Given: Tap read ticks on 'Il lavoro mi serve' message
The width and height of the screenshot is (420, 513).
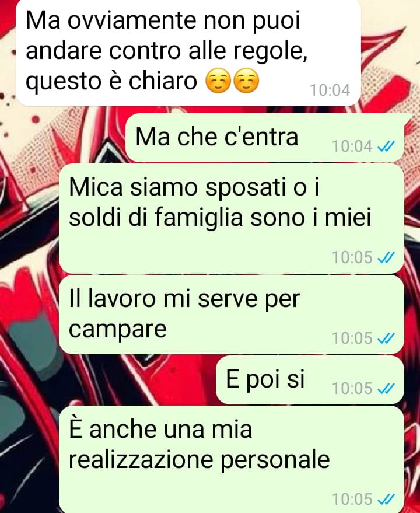Looking at the screenshot, I should [386, 338].
